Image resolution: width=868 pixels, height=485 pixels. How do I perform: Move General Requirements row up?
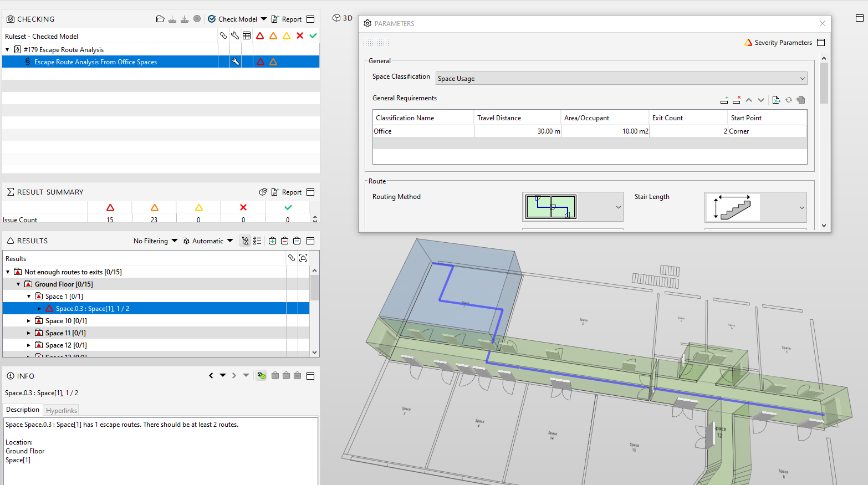point(749,100)
